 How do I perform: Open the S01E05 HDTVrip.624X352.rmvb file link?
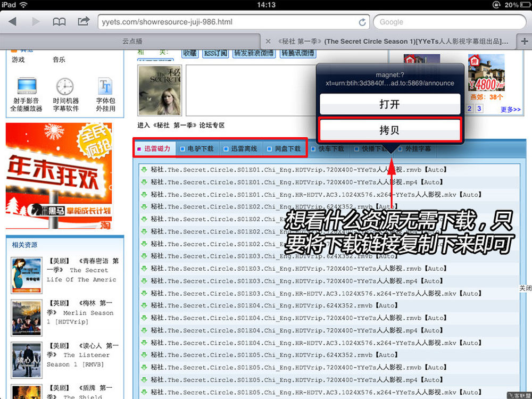pyautogui.click(x=274, y=355)
